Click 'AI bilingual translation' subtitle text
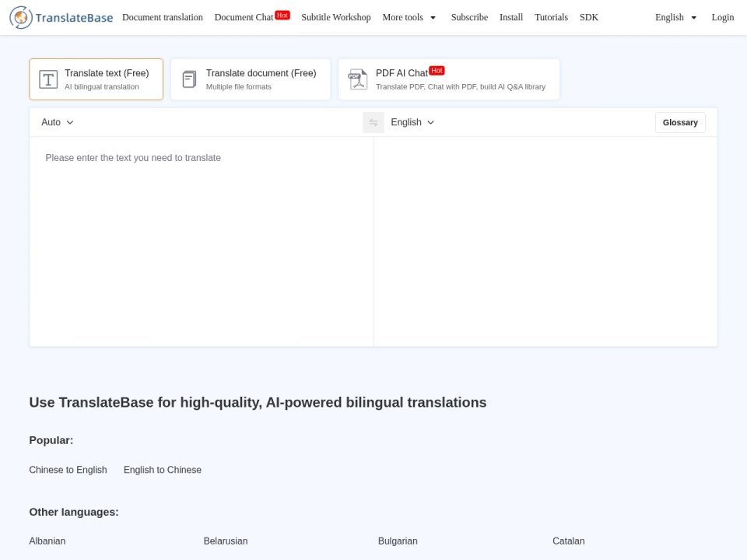The image size is (747, 560). [102, 86]
